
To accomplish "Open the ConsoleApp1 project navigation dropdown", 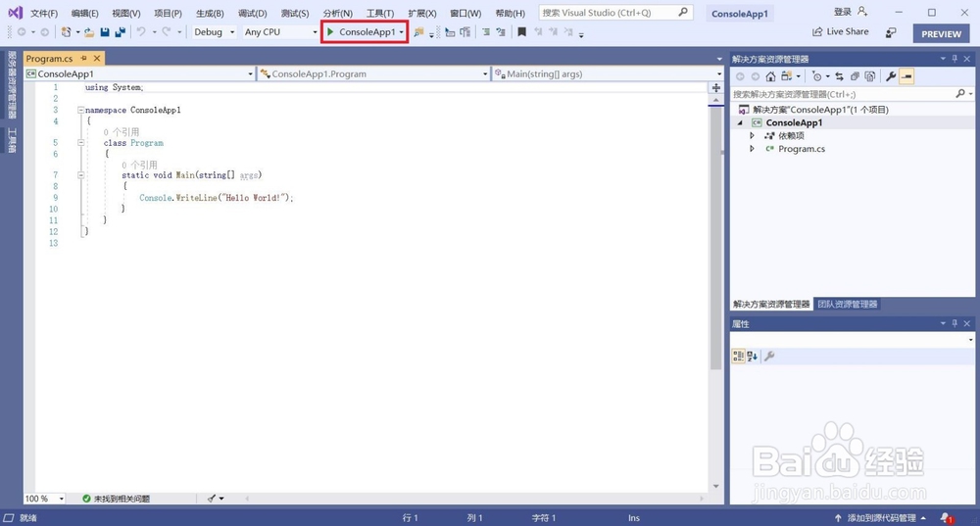I will click(139, 73).
